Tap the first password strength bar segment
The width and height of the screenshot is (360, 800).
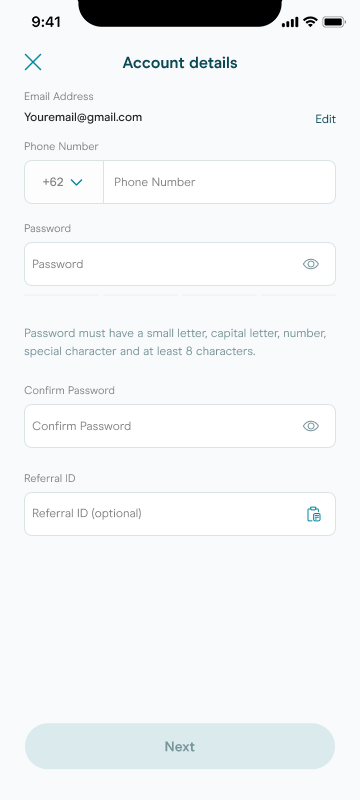[62, 295]
